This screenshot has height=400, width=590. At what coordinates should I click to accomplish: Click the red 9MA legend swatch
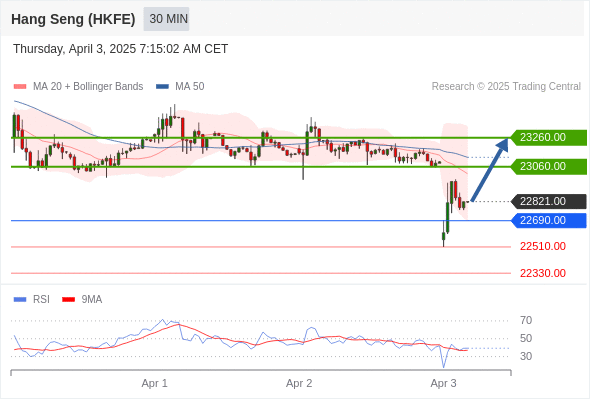[68, 300]
